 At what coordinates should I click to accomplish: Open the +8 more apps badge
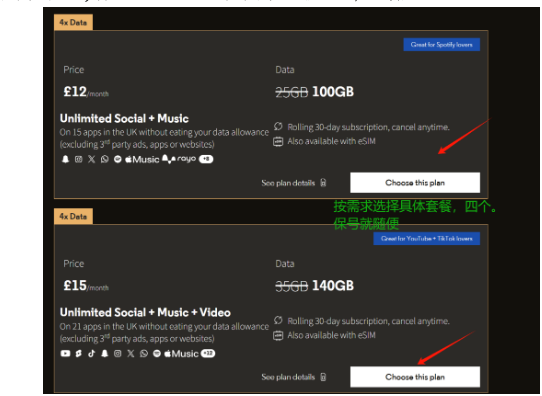206,159
